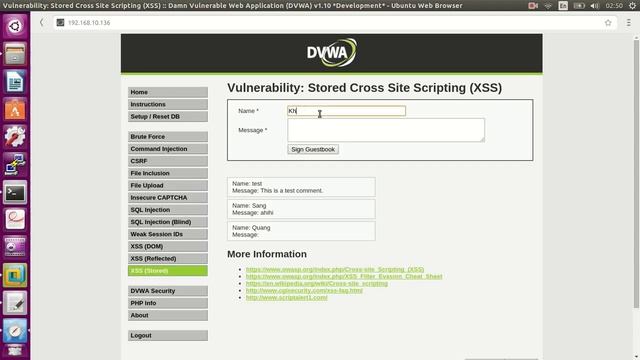
Task: Click the guestbook entry 'Name: Sang'
Action: pos(301,209)
